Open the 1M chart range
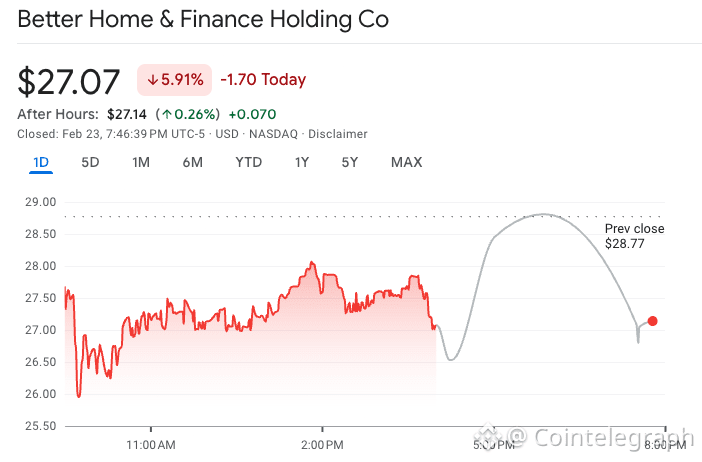Viewport: 702px width, 462px height. click(x=141, y=162)
